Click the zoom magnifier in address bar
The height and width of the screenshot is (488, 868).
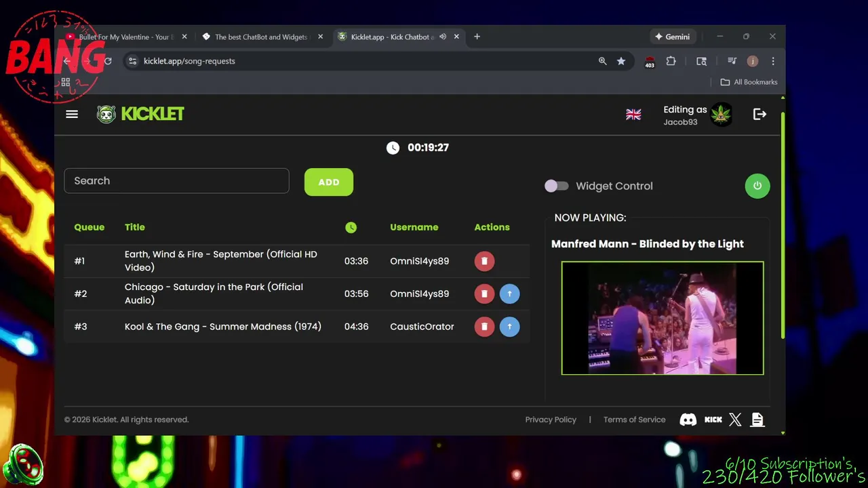602,61
